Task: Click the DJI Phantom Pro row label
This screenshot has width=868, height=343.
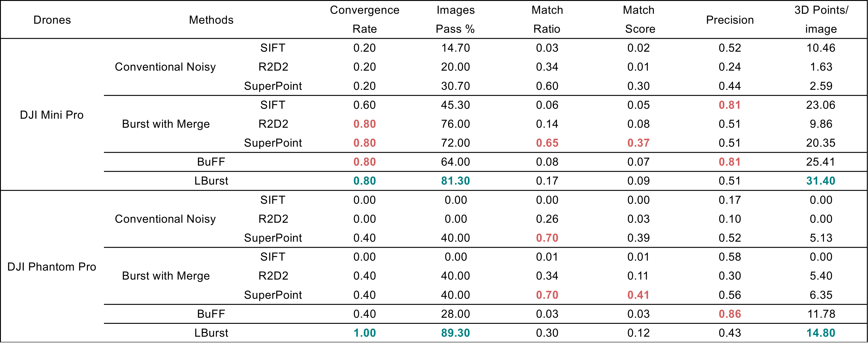Action: (52, 267)
